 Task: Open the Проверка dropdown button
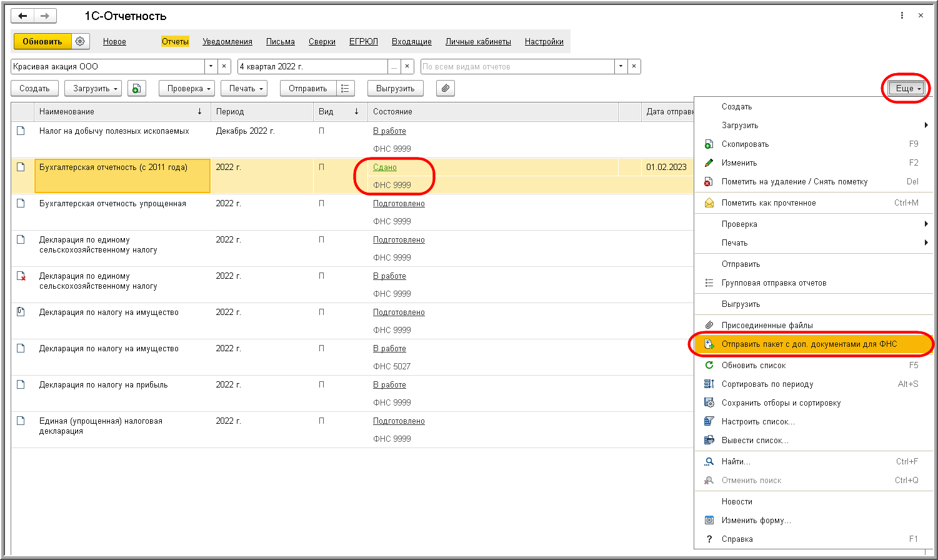tap(187, 89)
